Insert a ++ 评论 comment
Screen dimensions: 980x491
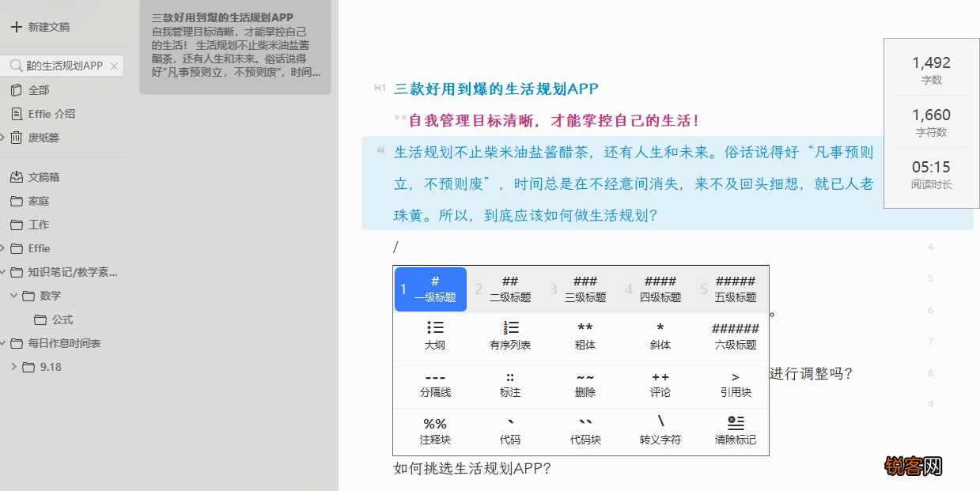click(x=660, y=384)
